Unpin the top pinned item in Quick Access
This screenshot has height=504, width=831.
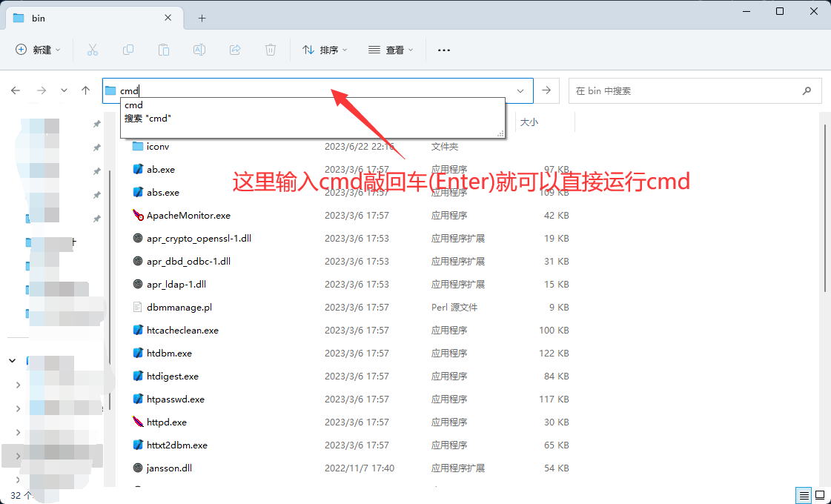(96, 124)
